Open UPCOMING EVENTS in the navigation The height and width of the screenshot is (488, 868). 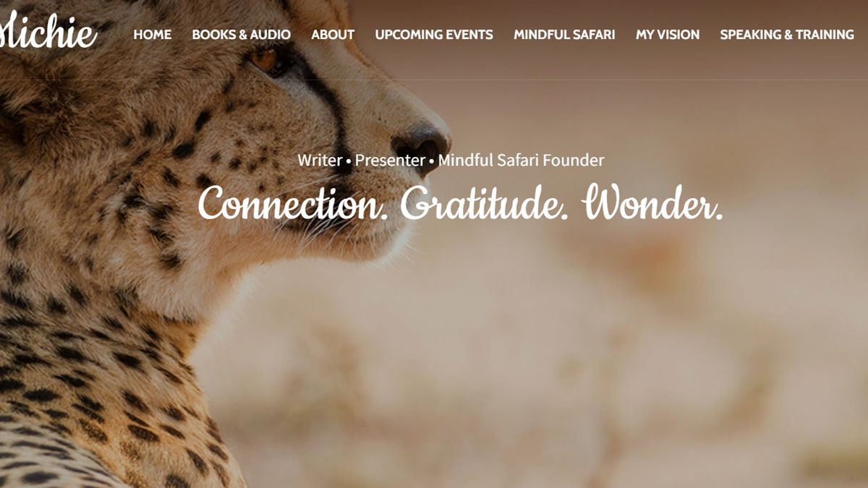coord(434,34)
